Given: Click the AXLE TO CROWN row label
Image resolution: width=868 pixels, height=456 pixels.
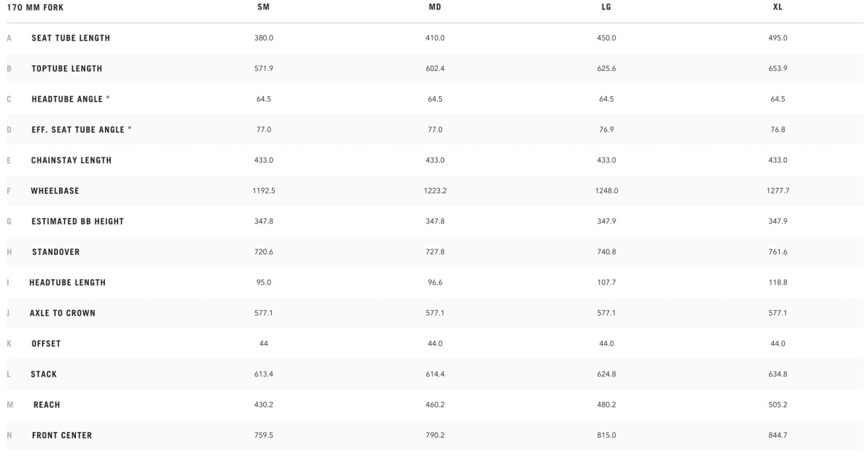Looking at the screenshot, I should click(62, 313).
